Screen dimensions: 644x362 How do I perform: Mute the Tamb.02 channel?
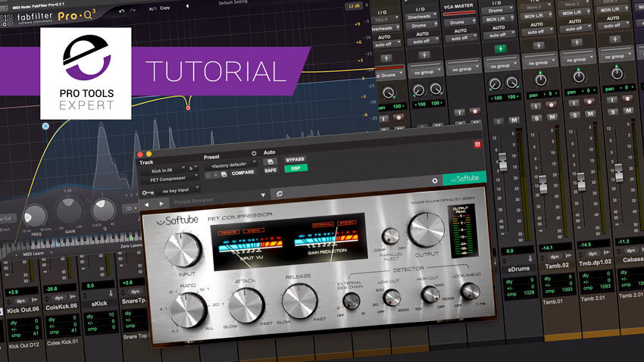552,117
